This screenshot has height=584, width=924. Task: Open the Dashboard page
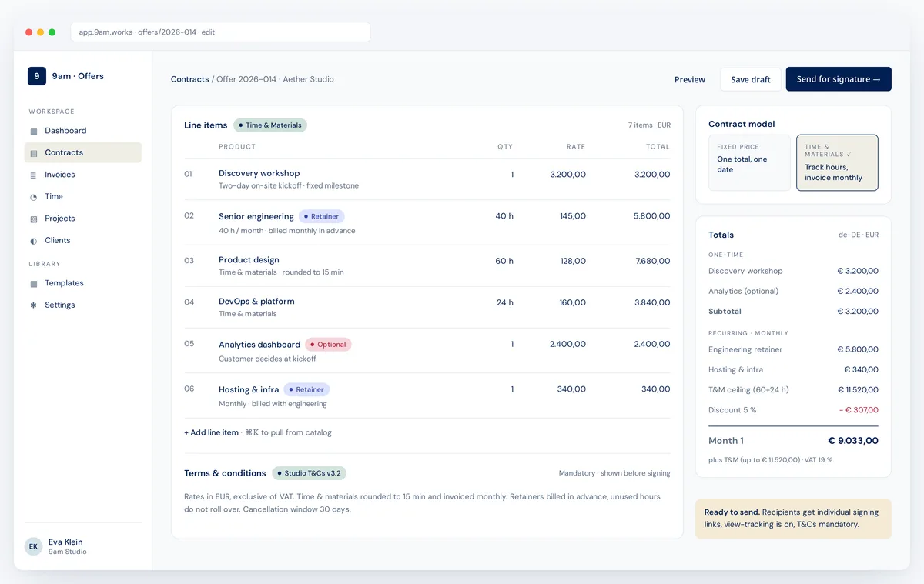click(x=83, y=131)
